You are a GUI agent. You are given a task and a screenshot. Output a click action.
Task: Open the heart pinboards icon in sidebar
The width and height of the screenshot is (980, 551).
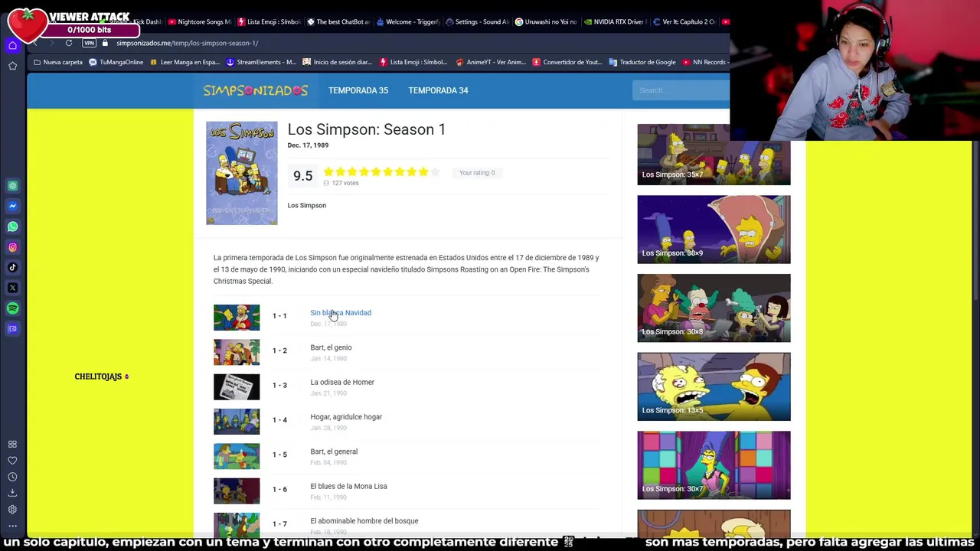[x=12, y=461]
